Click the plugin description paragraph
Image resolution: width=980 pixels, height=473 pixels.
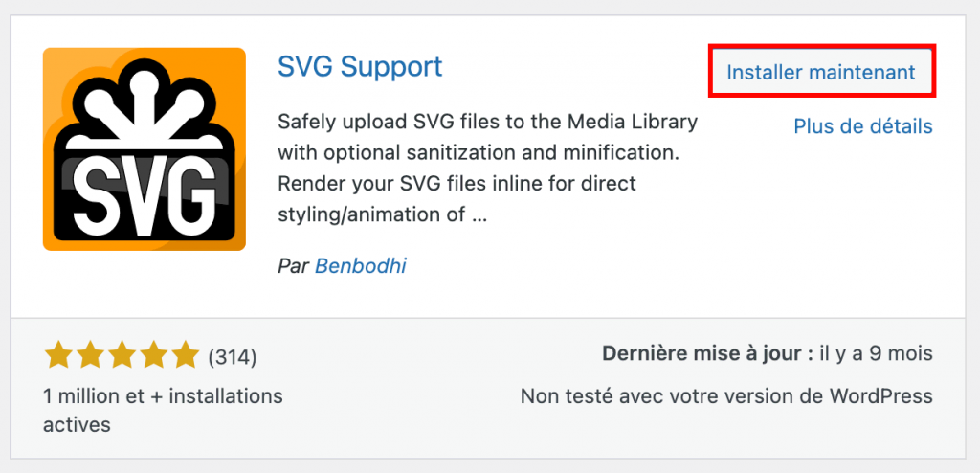[487, 168]
